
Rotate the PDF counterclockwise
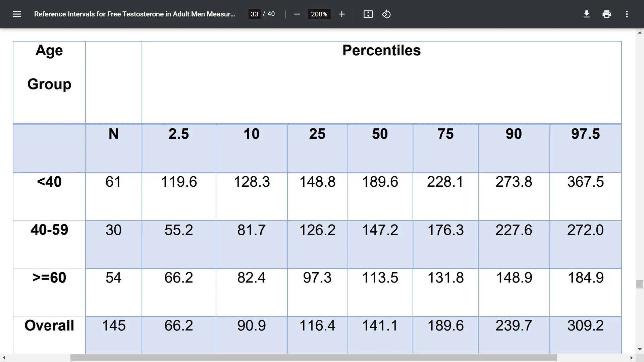pos(386,14)
